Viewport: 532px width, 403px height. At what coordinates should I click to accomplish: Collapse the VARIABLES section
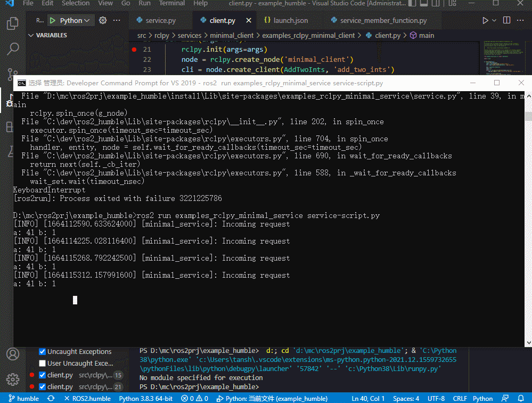[x=47, y=35]
